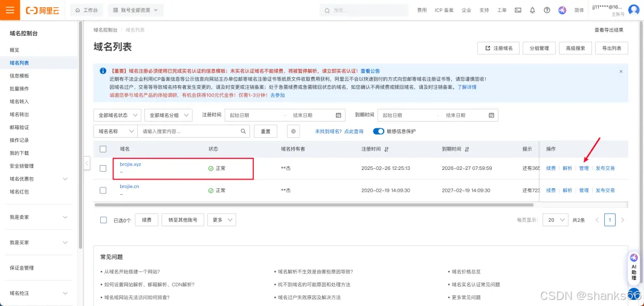Sort by 注册时间 column icon
This screenshot has height=306, width=644.
tap(387, 149)
